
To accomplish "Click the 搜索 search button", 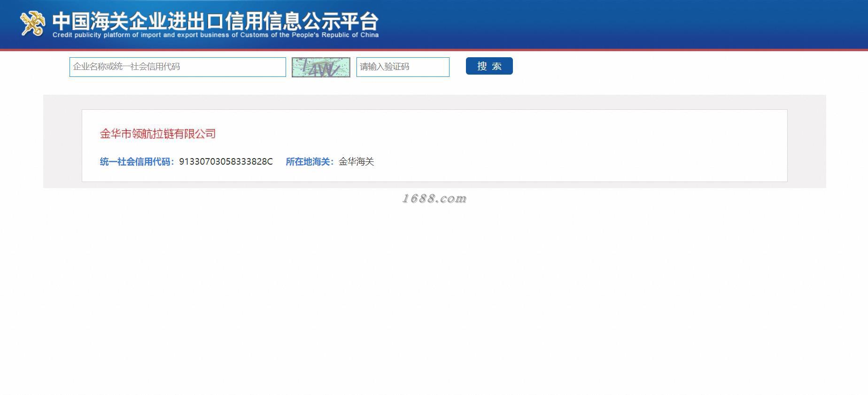I will (489, 66).
